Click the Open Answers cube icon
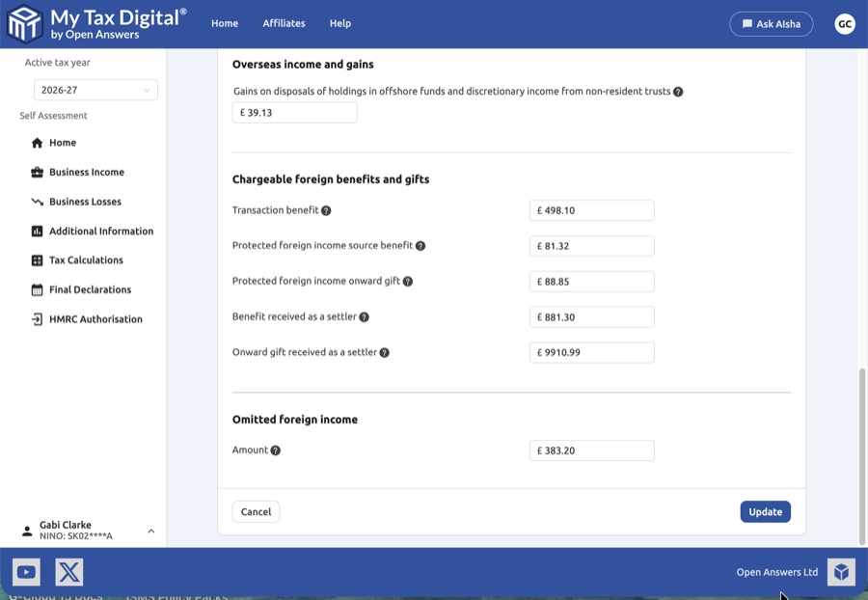 click(x=841, y=572)
